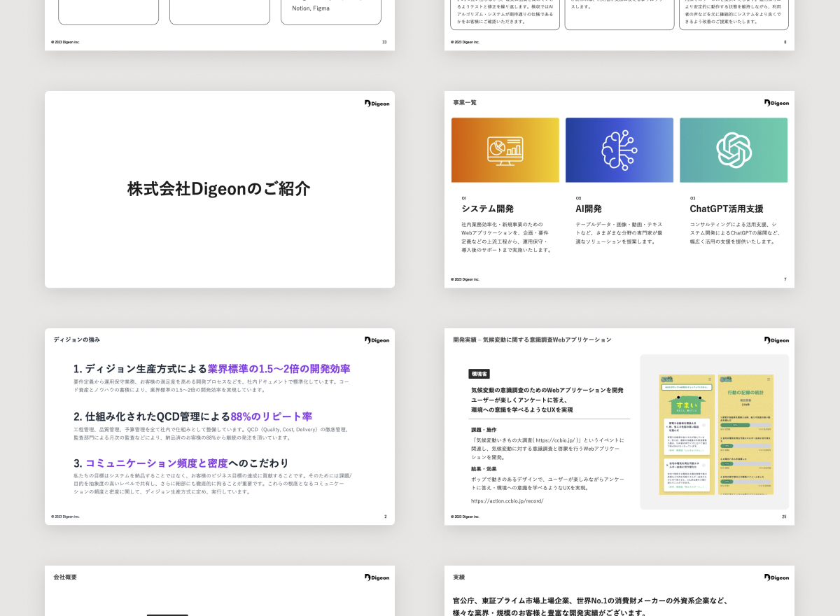Click Digeon logo on the title slide
Viewport: 840px width, 616px height.
(377, 104)
